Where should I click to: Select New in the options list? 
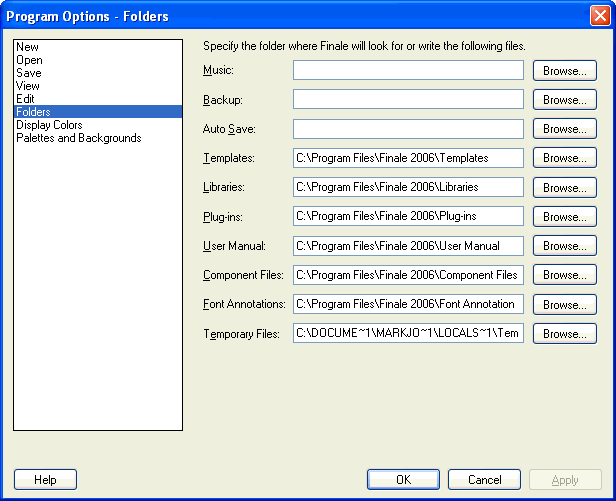[27, 47]
